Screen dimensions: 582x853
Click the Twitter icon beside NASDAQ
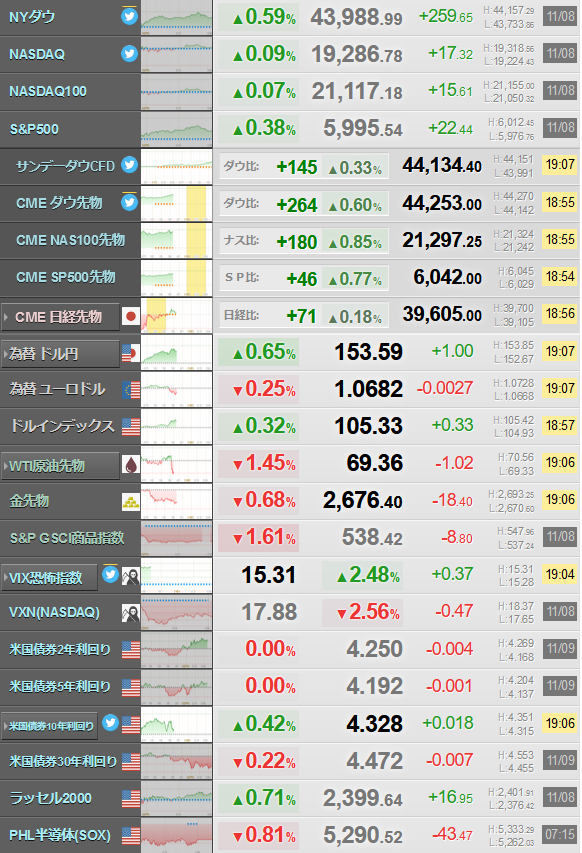point(129,53)
